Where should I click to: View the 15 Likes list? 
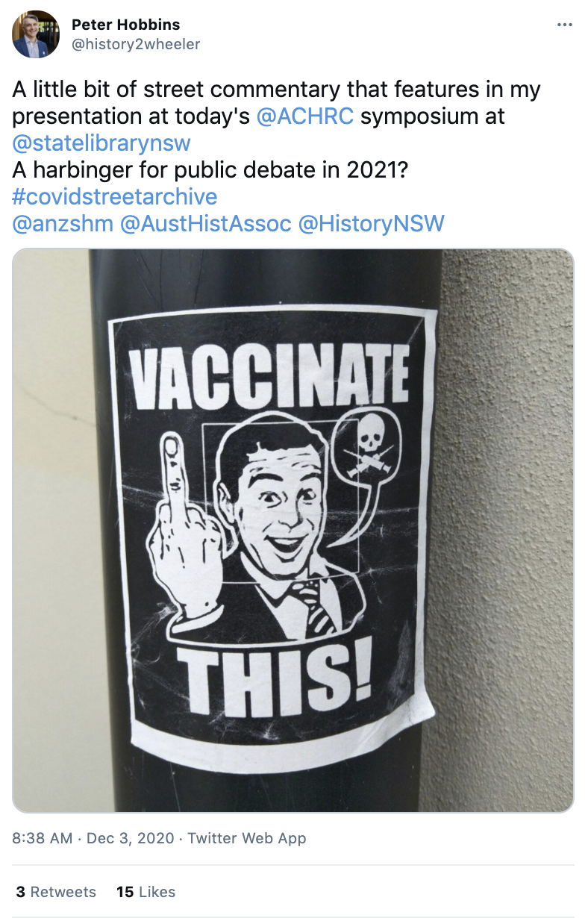(x=146, y=892)
